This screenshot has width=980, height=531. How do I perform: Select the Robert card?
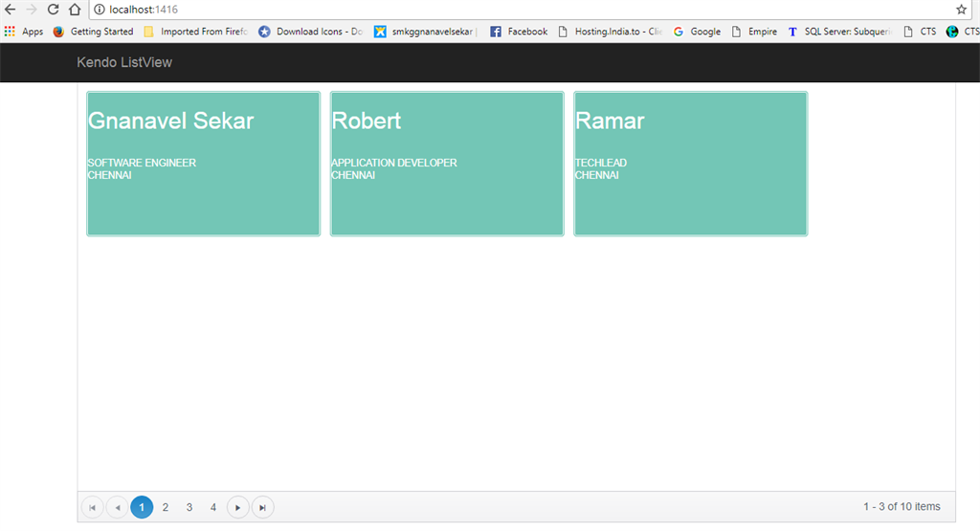(447, 164)
